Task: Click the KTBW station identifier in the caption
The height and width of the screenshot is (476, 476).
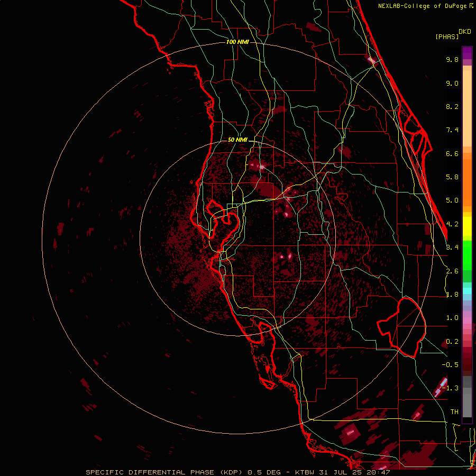Action: point(305,472)
